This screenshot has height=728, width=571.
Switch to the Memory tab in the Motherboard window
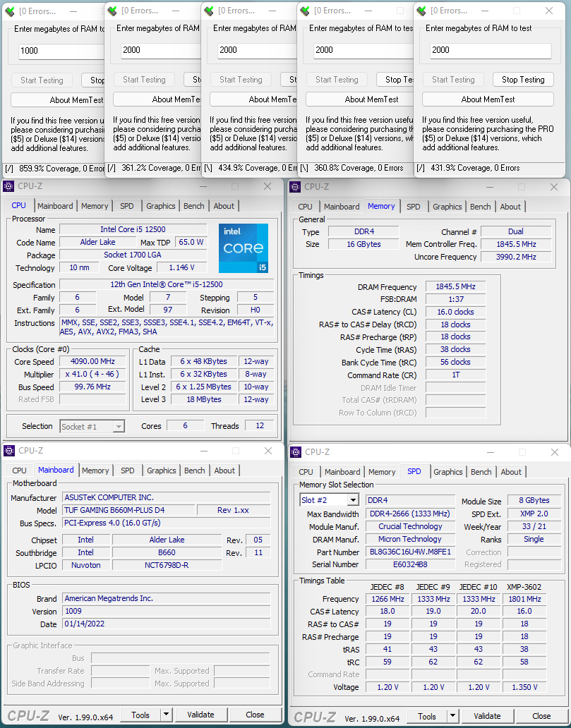(x=95, y=471)
